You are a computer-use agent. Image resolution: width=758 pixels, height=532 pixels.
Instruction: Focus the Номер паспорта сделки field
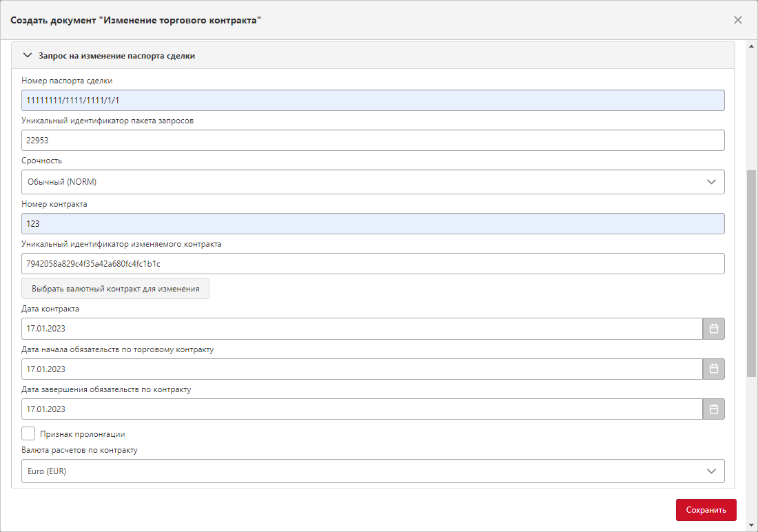[x=373, y=100]
